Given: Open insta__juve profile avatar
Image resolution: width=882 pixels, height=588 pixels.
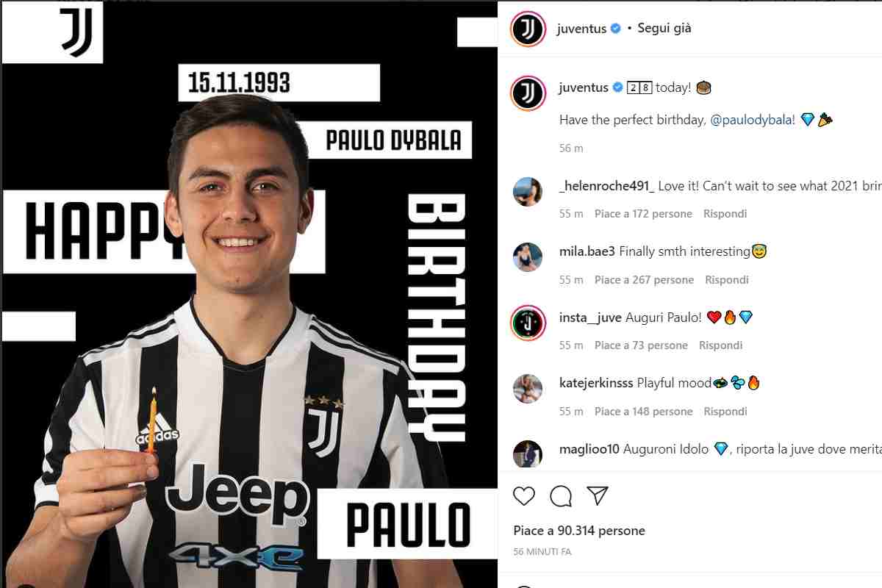Looking at the screenshot, I should click(528, 323).
